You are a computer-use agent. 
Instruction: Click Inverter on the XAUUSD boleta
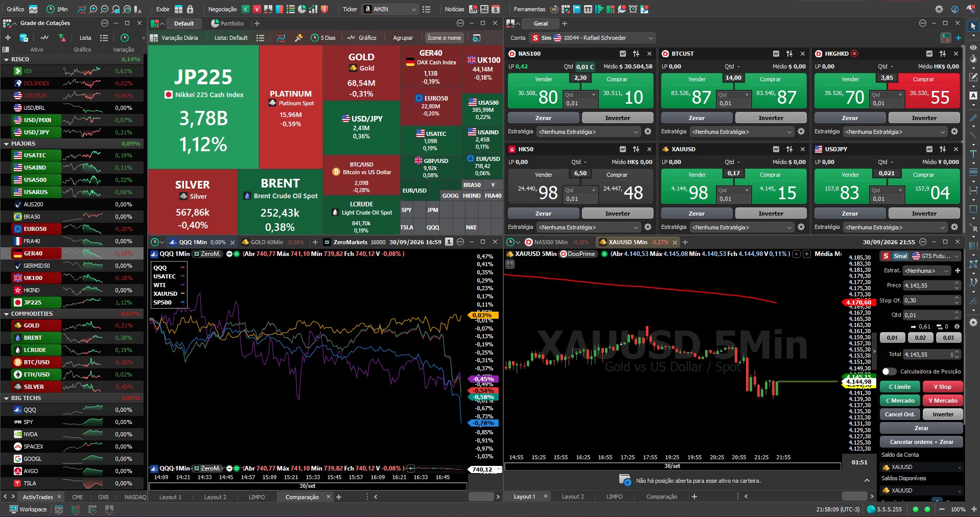(771, 214)
